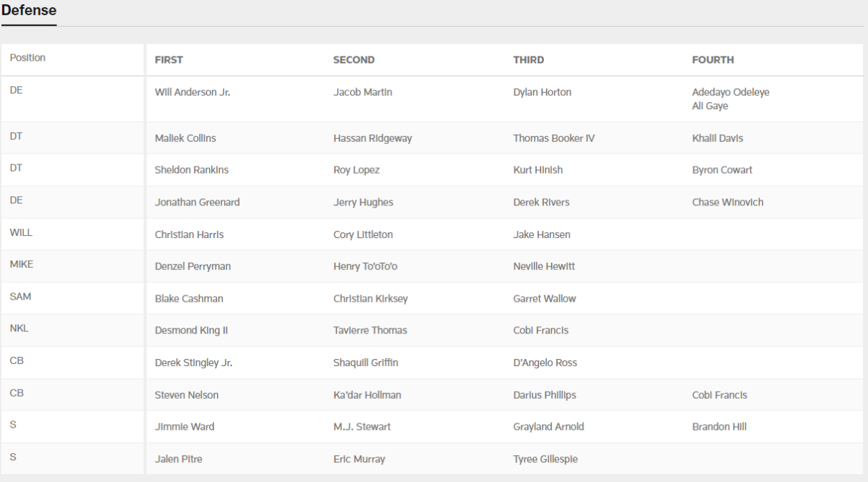Click the FIRST column header
The height and width of the screenshot is (482, 868).
169,60
